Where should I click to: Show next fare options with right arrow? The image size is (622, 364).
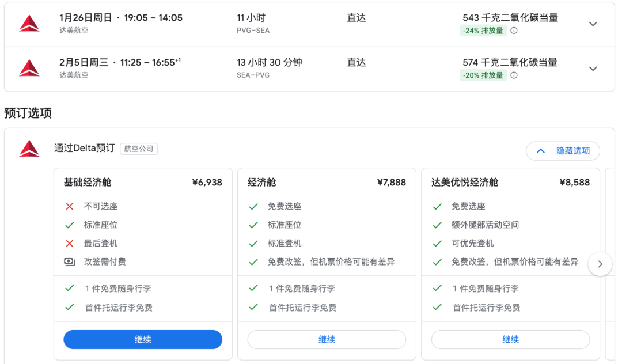[600, 264]
